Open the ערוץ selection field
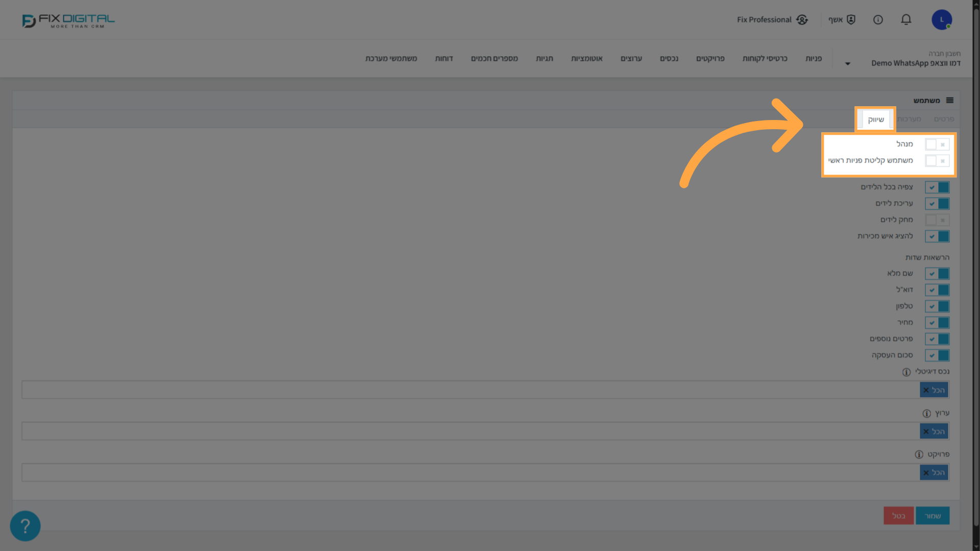980x551 pixels. tap(485, 431)
